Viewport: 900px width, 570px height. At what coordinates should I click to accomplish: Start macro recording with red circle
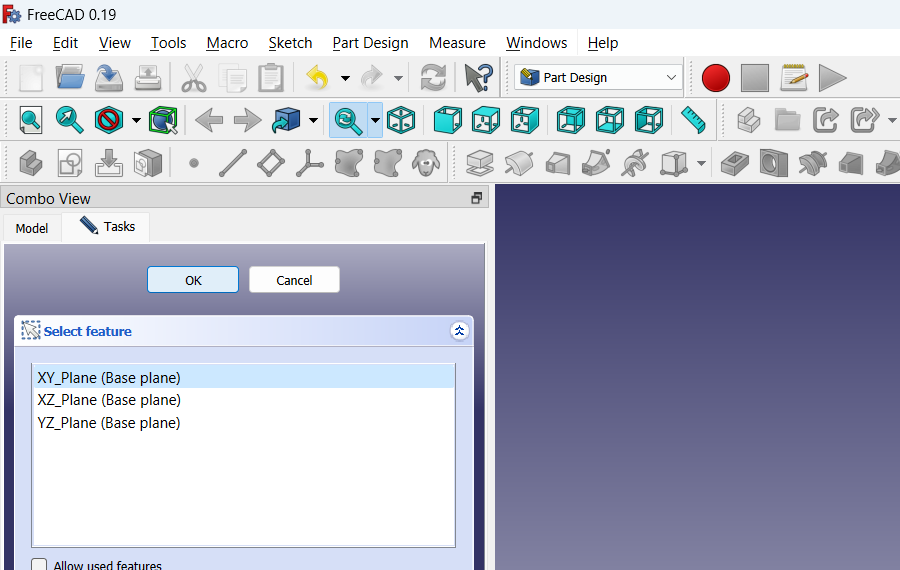[716, 77]
